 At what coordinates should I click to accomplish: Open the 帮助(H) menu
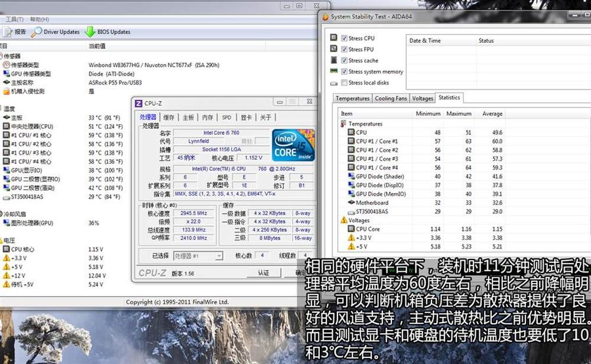tap(39, 19)
